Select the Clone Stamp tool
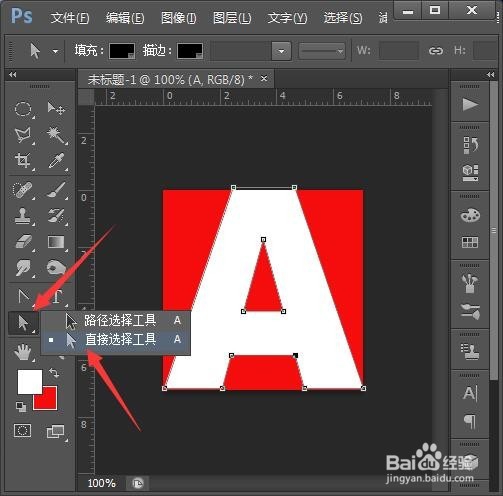Screen dimensions: 503x496 pos(23,216)
